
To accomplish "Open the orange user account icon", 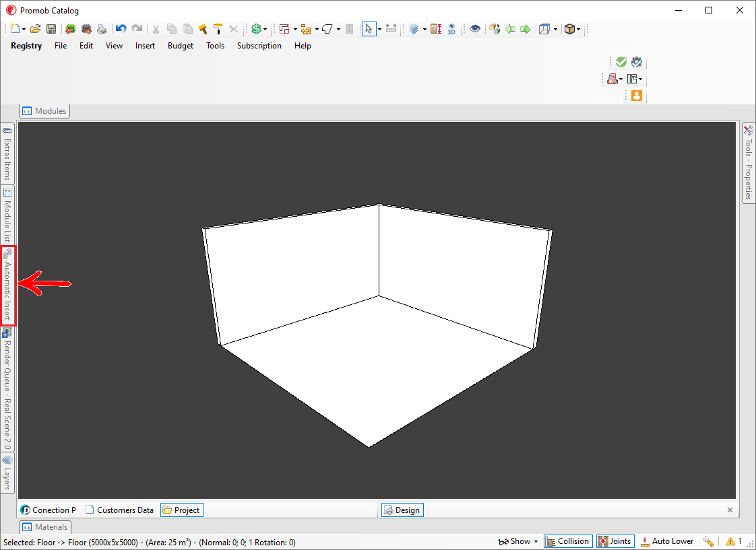I will pos(637,96).
